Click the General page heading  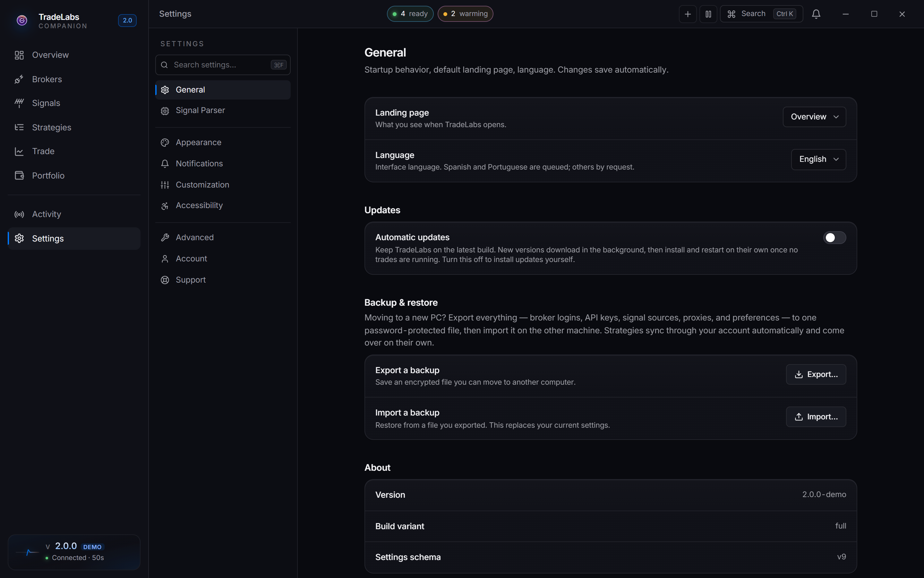(x=385, y=53)
